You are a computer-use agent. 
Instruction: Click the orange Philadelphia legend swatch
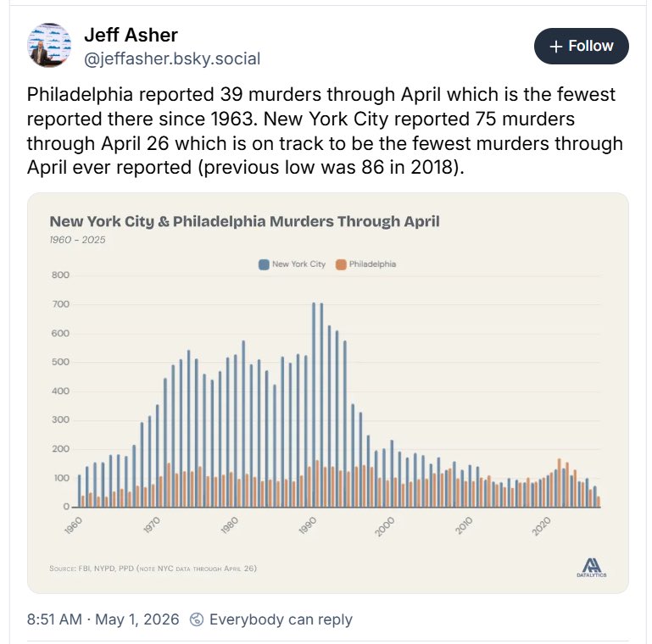point(341,264)
